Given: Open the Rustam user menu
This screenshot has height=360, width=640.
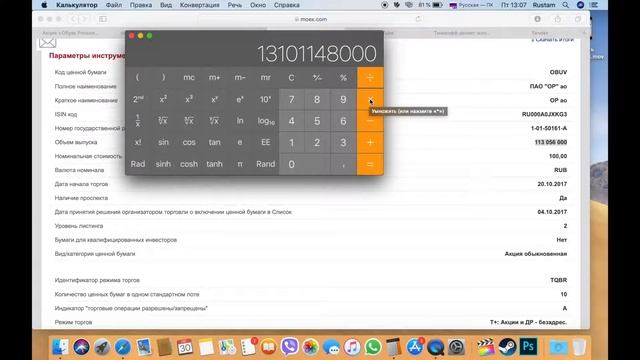Looking at the screenshot, I should tap(544, 5).
